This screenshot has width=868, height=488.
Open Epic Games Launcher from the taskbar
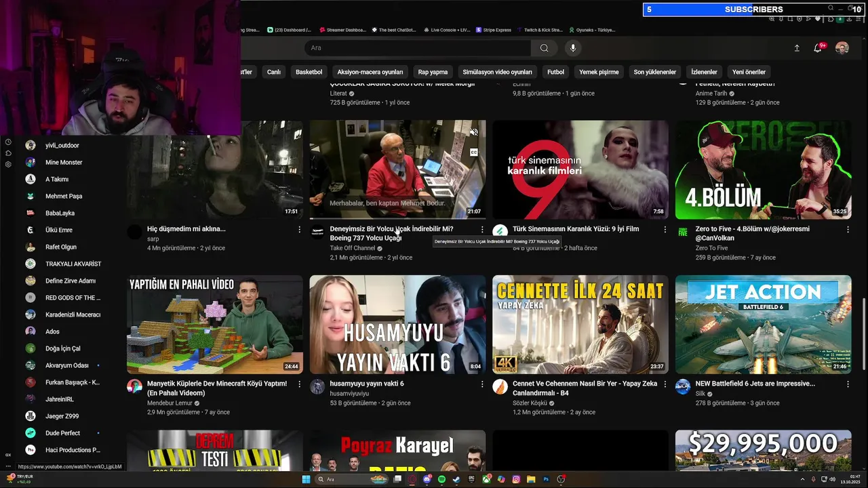tap(471, 479)
